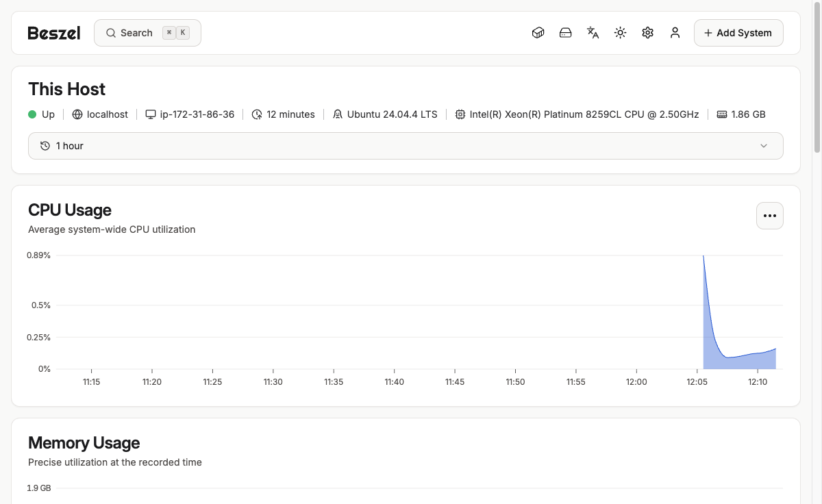Click the 1.9 GB y-axis label
822x504 pixels.
coord(39,488)
